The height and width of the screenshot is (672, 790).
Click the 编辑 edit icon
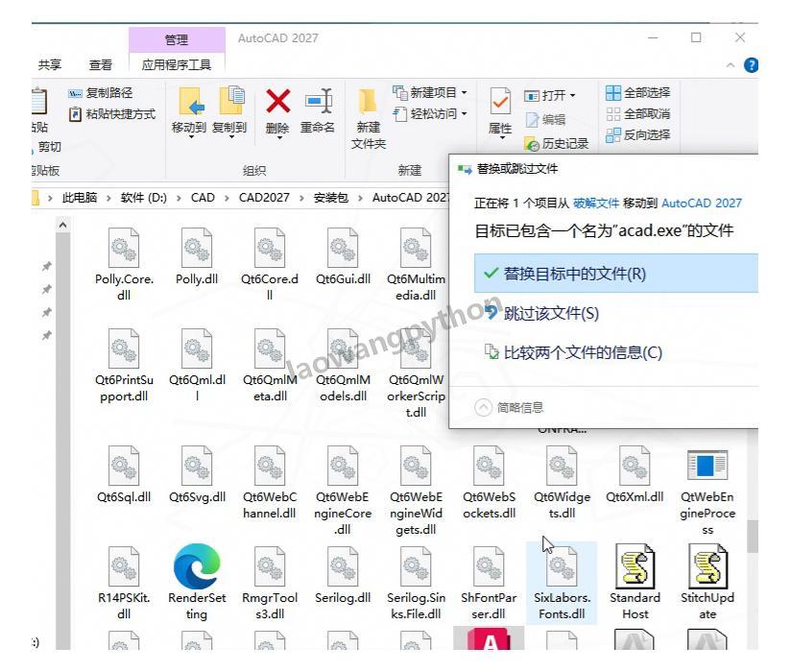click(x=532, y=119)
